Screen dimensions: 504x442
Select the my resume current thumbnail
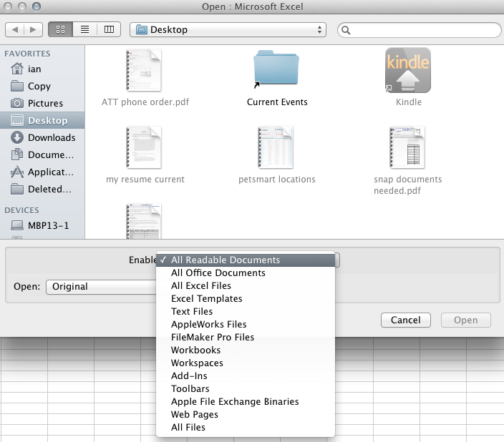pos(144,147)
